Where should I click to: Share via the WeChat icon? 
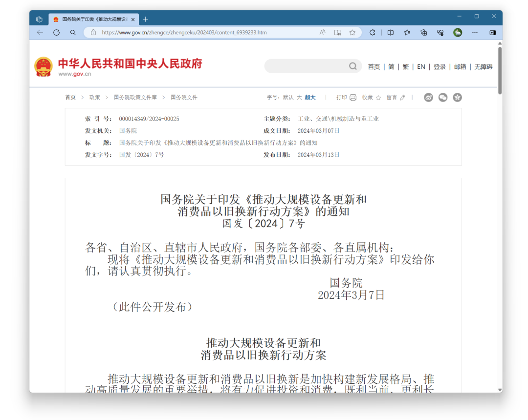[443, 98]
